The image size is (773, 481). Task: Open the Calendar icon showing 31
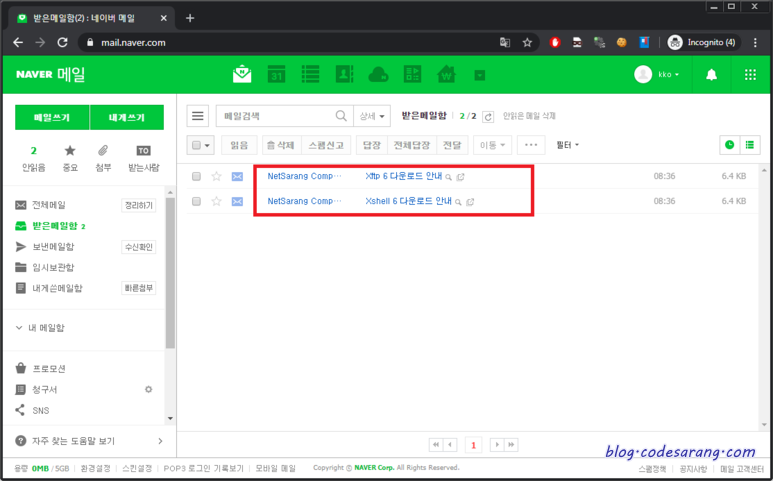pyautogui.click(x=276, y=74)
